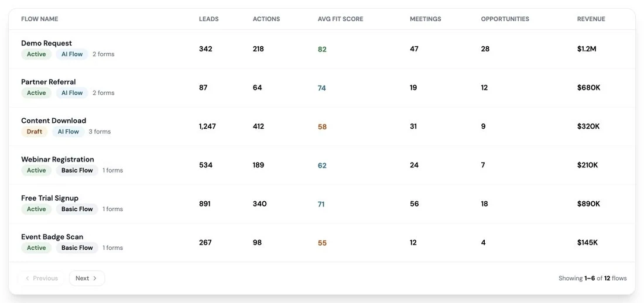Click the fit score 55 for Event Badge Scan

pyautogui.click(x=322, y=243)
